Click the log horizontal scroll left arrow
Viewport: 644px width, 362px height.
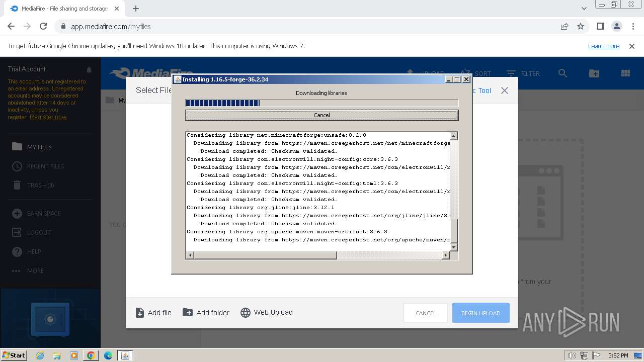(190, 255)
